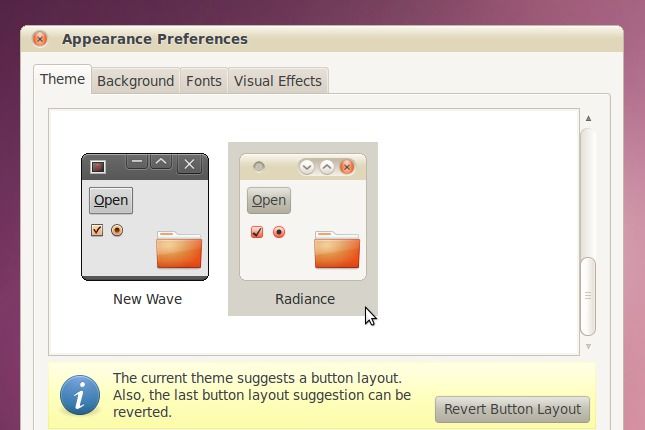Click folder icon in Radiance preview

point(337,249)
